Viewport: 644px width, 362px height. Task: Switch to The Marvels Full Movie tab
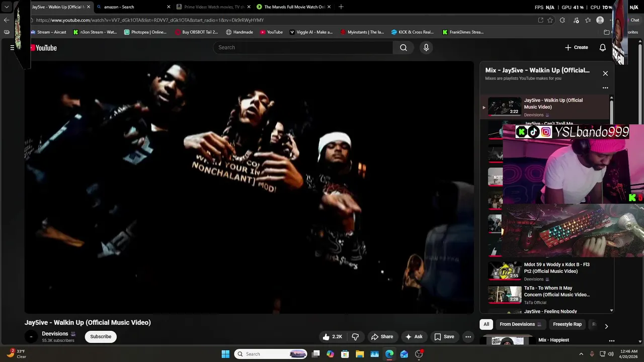coord(294,7)
